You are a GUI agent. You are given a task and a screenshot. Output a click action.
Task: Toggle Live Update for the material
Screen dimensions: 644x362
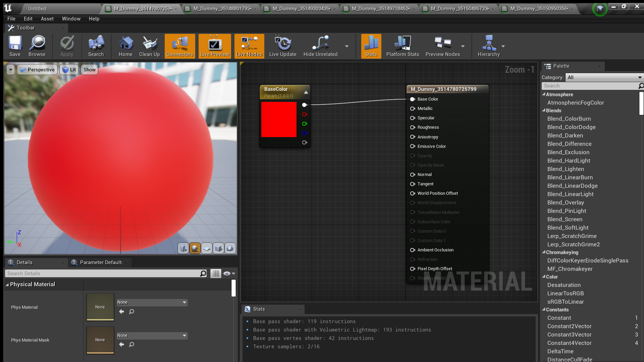point(282,46)
